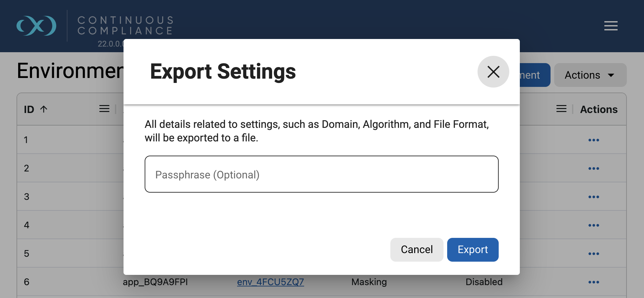This screenshot has width=644, height=298.
Task: Cancel the settings export
Action: tap(416, 249)
